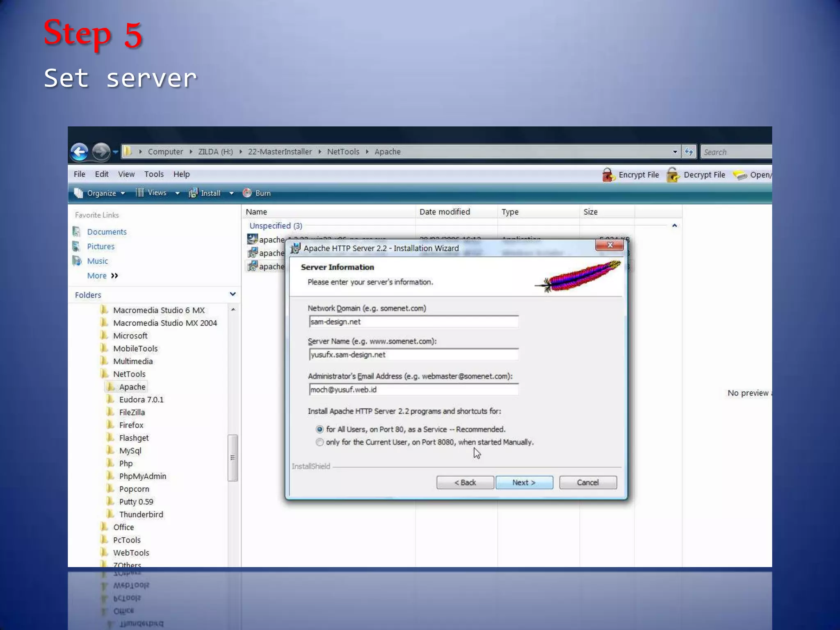This screenshot has height=630, width=840.
Task: Click the Pictures favorite link icon
Action: [x=76, y=246]
